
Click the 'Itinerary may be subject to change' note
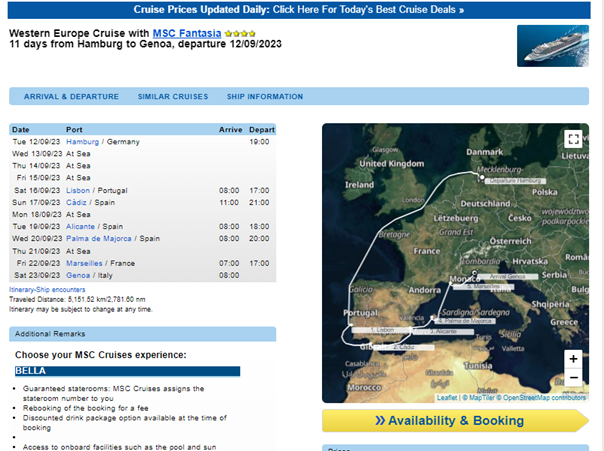pyautogui.click(x=81, y=309)
